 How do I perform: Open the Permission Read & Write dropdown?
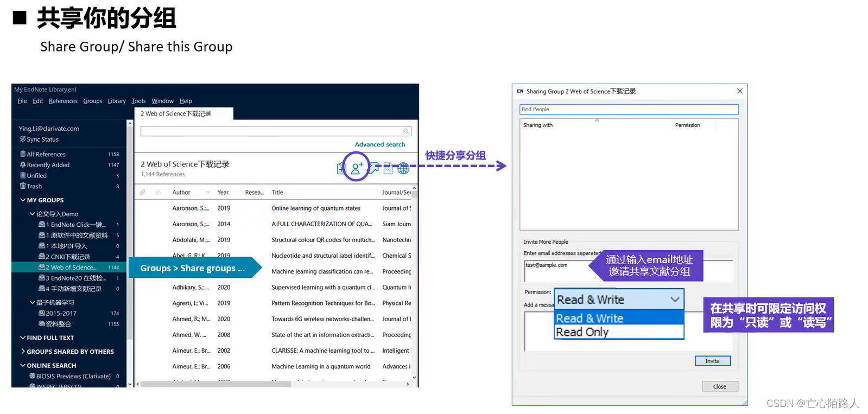click(619, 300)
